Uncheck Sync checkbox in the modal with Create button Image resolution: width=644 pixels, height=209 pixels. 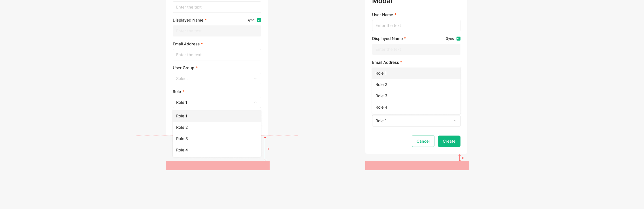(458, 39)
